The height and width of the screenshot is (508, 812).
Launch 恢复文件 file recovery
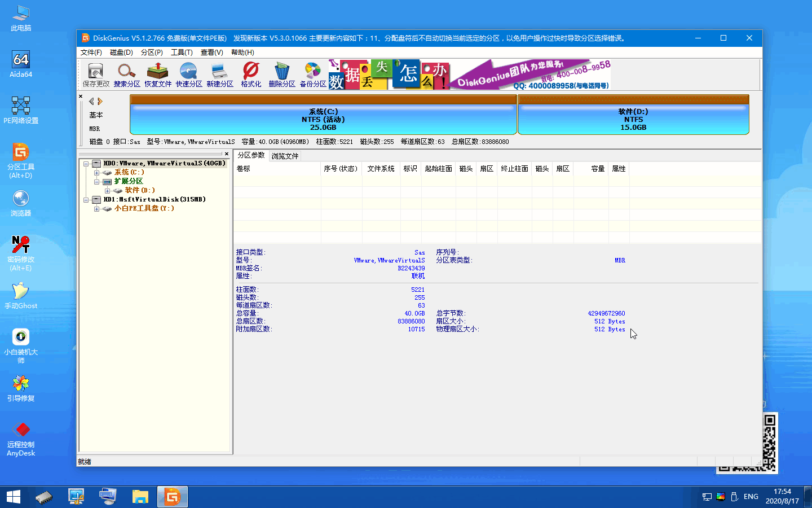pyautogui.click(x=158, y=74)
